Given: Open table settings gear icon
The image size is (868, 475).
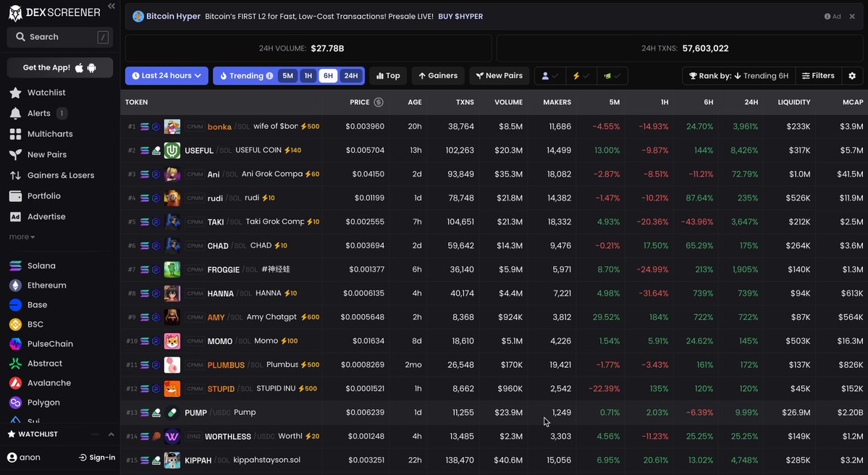Looking at the screenshot, I should (852, 76).
